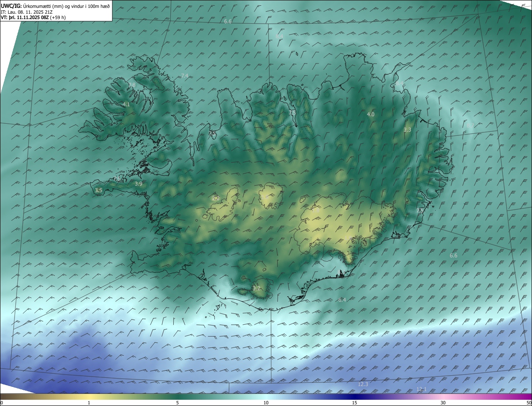Click the 12.3 value over the ocean

click(x=363, y=384)
